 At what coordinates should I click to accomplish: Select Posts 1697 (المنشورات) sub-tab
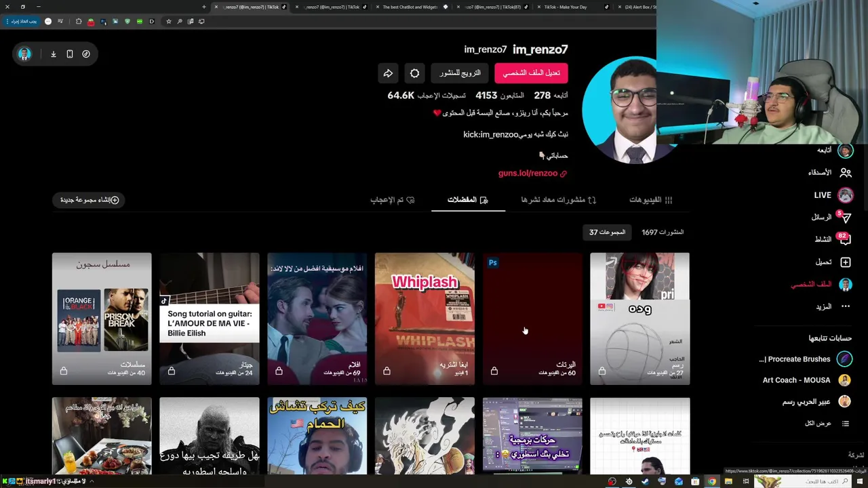663,232
